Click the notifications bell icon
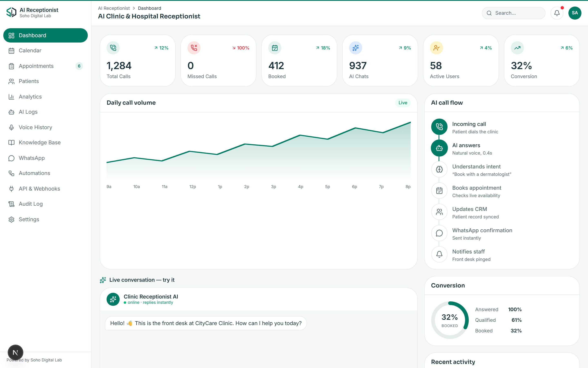The image size is (588, 368). click(x=557, y=13)
